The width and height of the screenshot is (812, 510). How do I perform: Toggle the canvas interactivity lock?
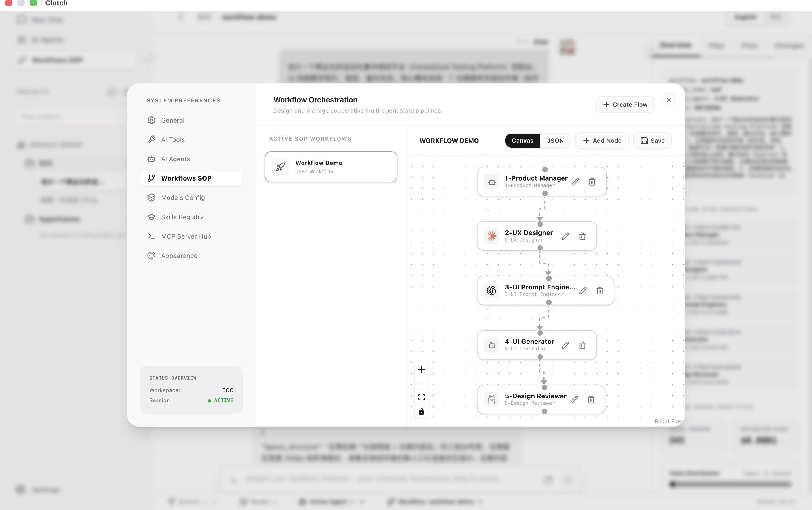pyautogui.click(x=421, y=411)
